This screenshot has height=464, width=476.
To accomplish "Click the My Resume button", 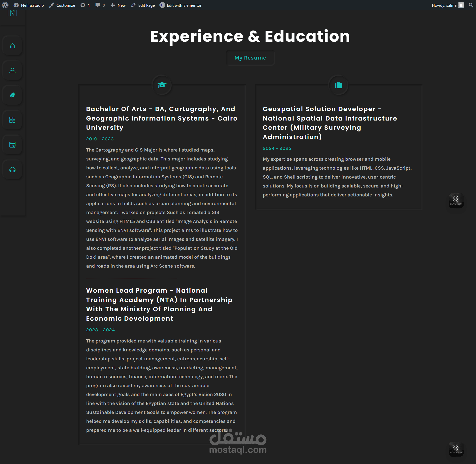I will pyautogui.click(x=250, y=58).
